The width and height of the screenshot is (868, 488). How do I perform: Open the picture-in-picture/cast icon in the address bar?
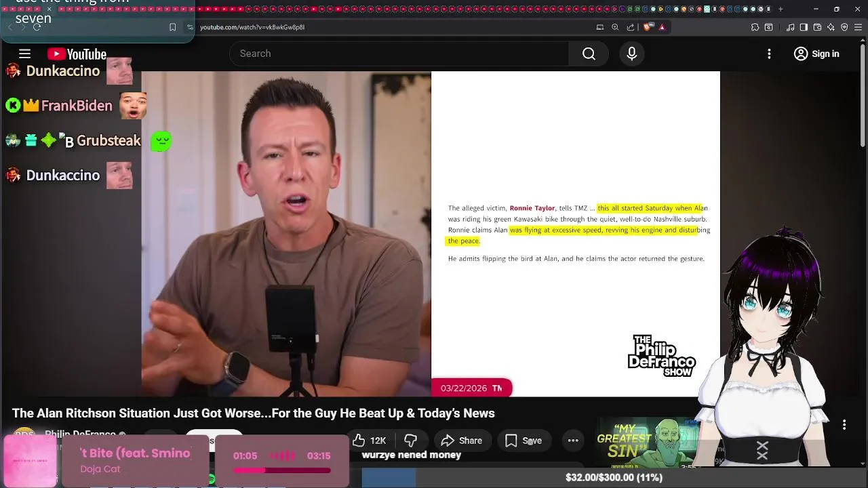tap(600, 27)
